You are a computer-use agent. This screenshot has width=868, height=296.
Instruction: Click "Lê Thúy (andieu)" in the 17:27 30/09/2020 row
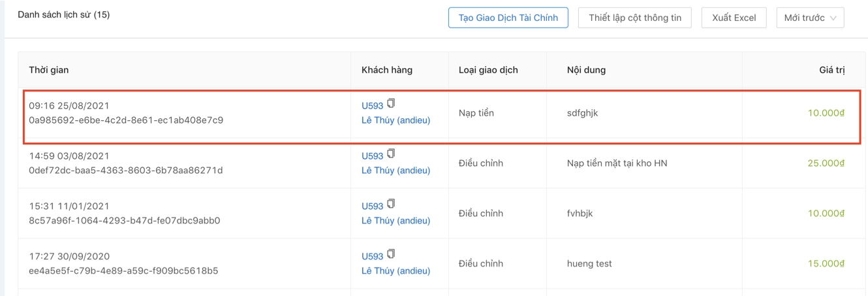[395, 271]
